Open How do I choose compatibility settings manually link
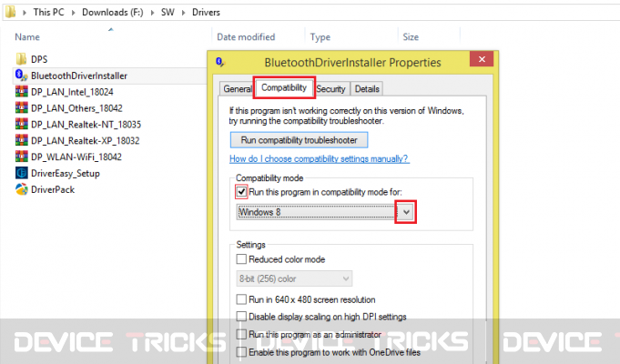Viewport: 620px width, 364px height. tap(319, 158)
